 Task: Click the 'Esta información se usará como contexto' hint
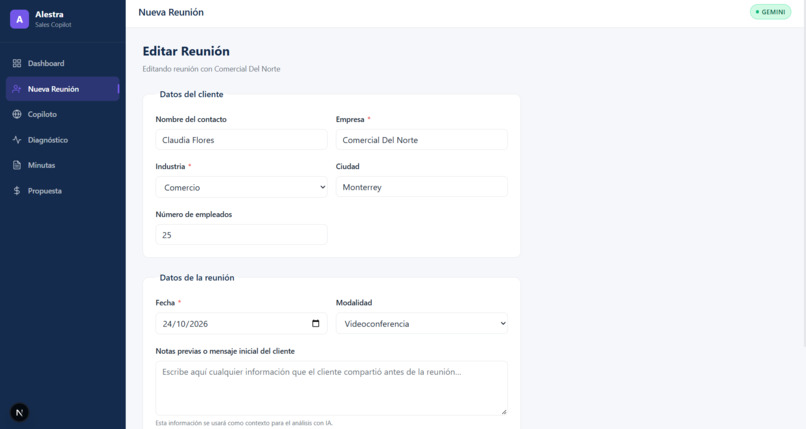[x=244, y=423]
